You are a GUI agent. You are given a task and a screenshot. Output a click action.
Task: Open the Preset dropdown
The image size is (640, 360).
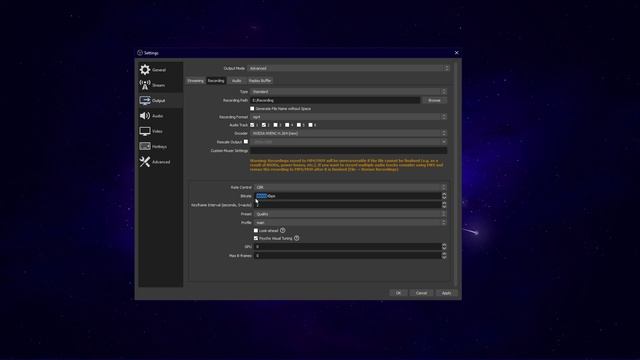point(351,214)
